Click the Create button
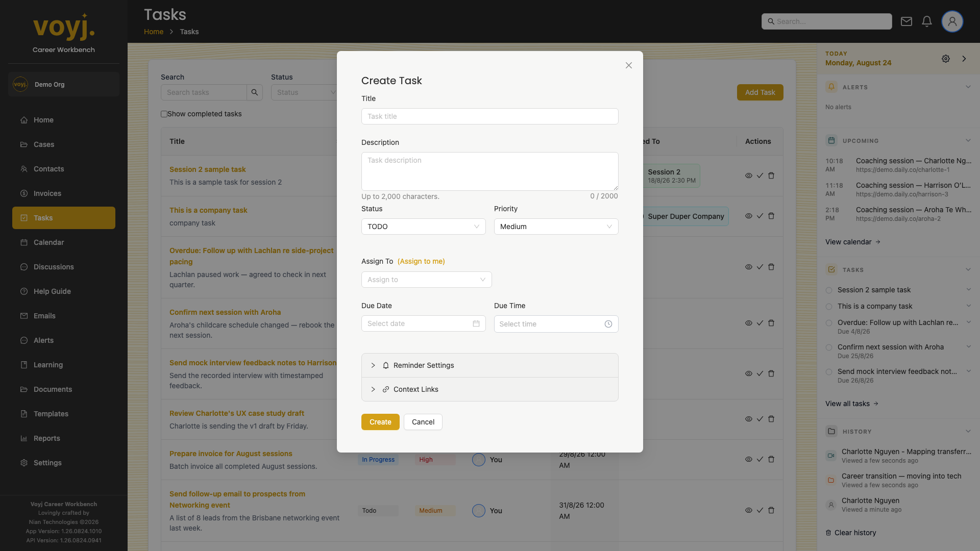 380,422
